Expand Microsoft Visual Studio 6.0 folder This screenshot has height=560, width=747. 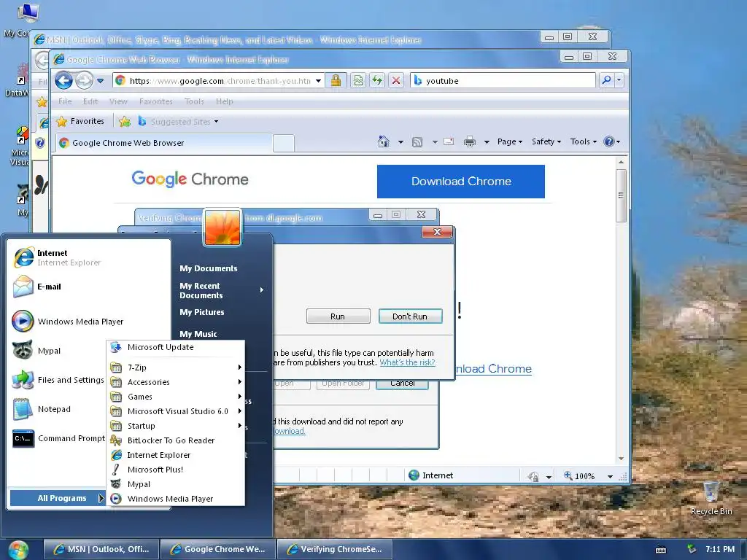coord(175,411)
